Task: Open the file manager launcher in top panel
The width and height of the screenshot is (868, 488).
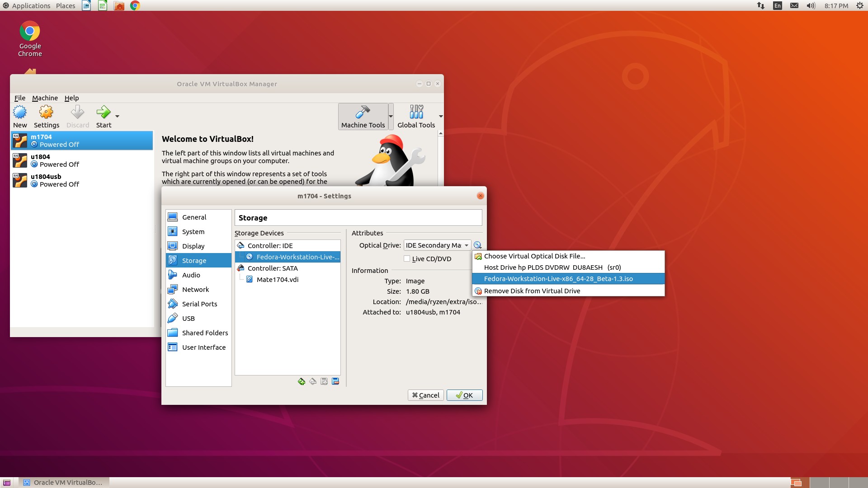Action: pyautogui.click(x=119, y=5)
